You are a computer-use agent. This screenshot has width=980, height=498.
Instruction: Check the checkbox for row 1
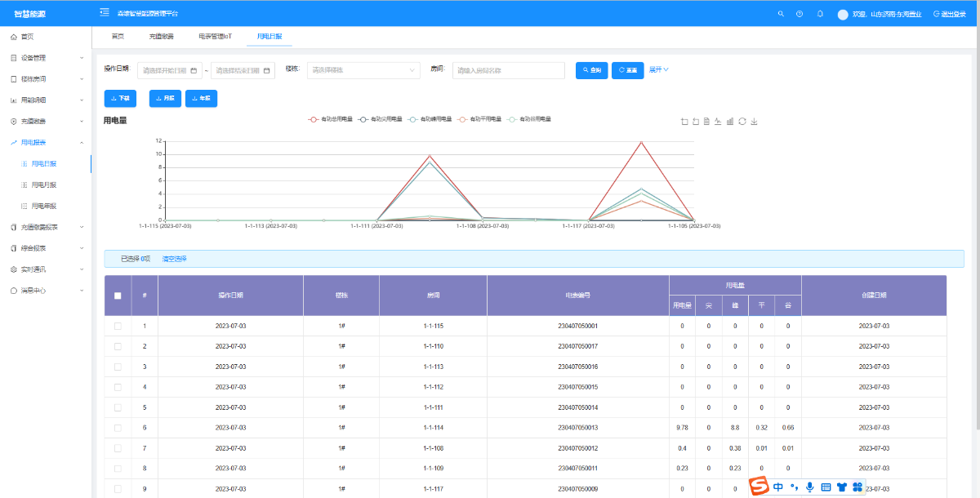[x=118, y=326]
